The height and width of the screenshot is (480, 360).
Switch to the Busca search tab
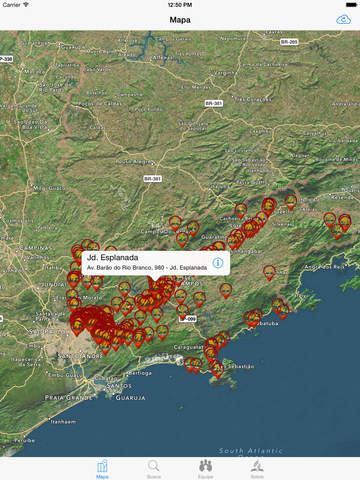coord(154,469)
